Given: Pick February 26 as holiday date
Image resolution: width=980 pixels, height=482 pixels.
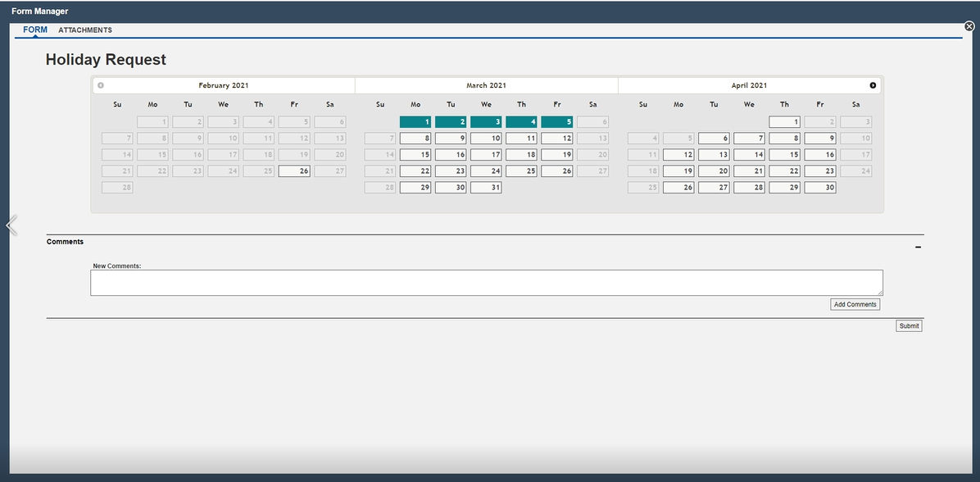Looking at the screenshot, I should pos(294,171).
